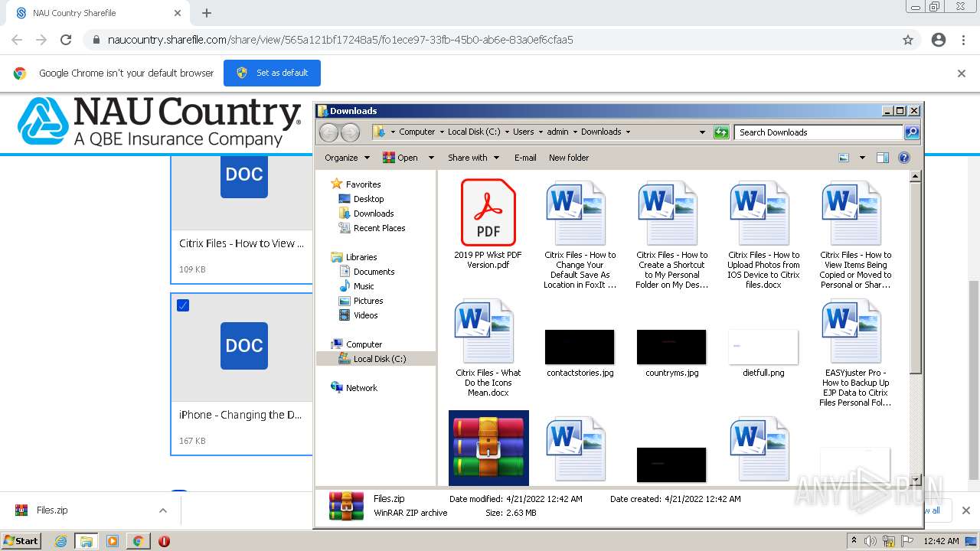This screenshot has height=551, width=980.
Task: Select the EASYjuster Pro backup document
Action: [x=855, y=353]
